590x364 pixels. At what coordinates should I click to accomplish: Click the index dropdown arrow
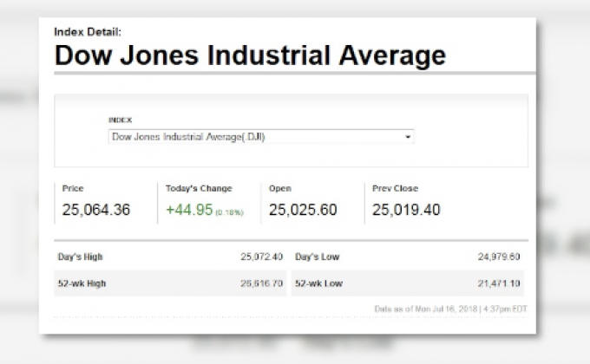click(408, 137)
